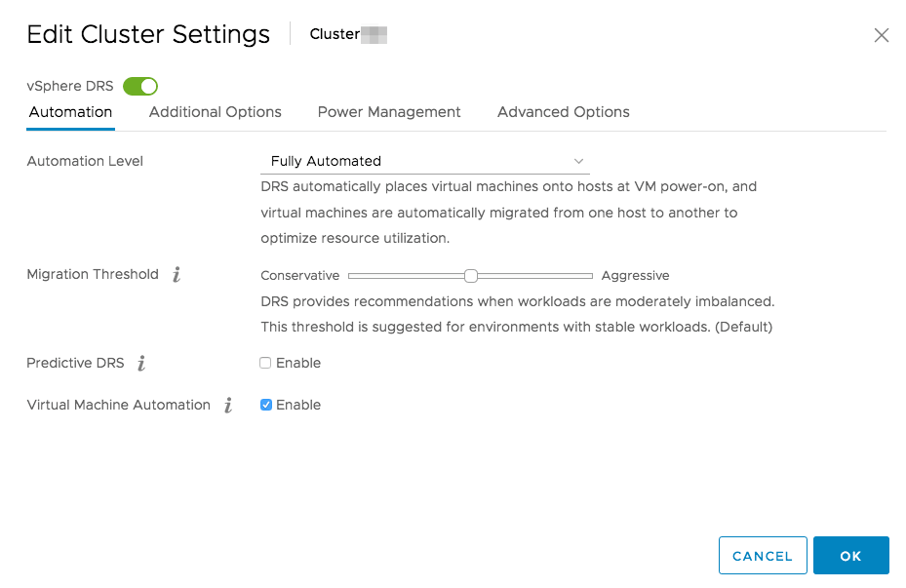This screenshot has width=906, height=588.
Task: Switch to the Additional Options tab
Action: [x=216, y=112]
